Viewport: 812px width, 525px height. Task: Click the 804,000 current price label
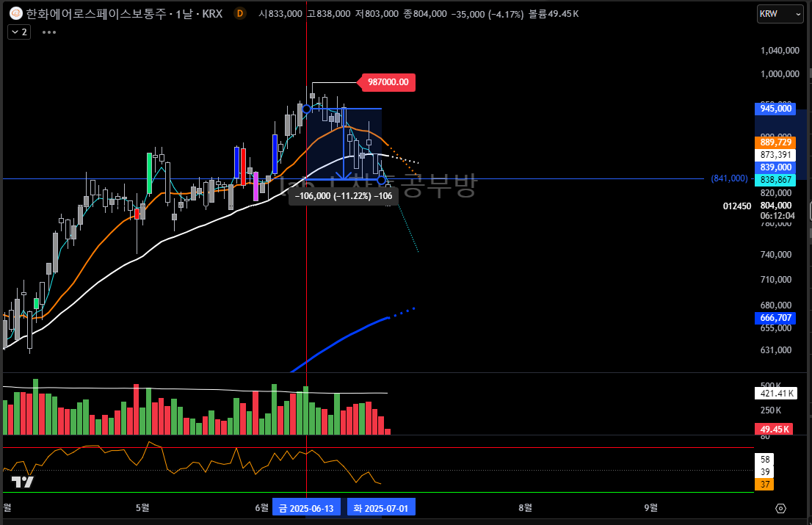click(776, 205)
